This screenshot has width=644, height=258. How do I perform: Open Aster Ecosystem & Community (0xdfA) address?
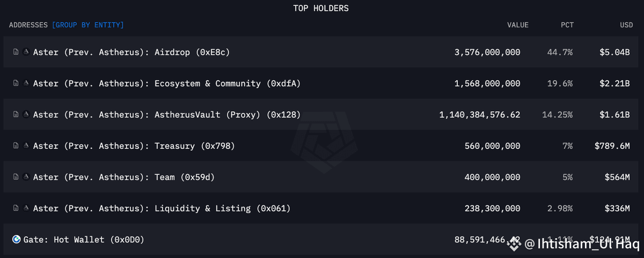[167, 83]
